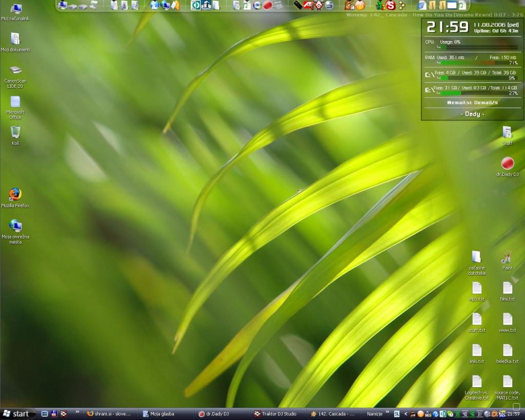Expand hidden system tray icons arrow
This screenshot has width=525, height=420.
406,414
